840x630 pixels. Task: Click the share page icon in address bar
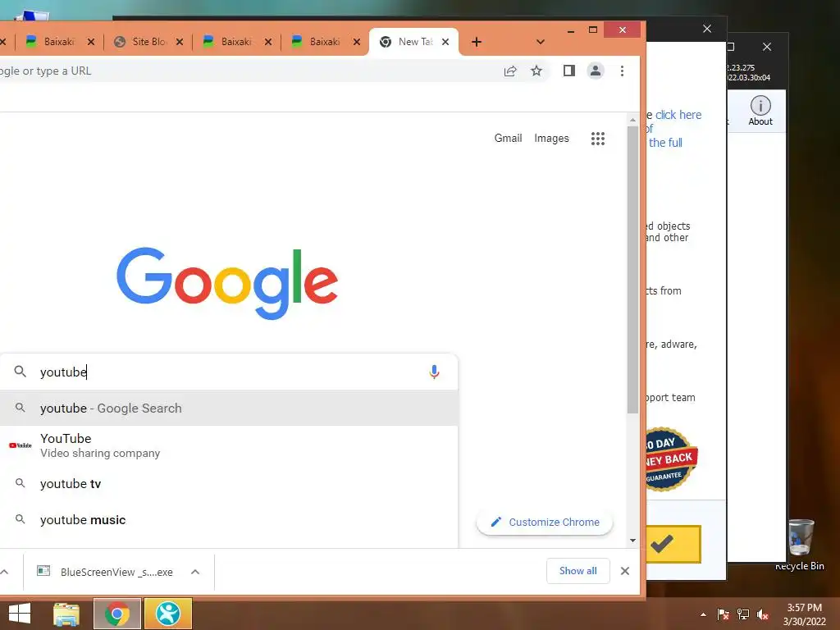(x=510, y=71)
